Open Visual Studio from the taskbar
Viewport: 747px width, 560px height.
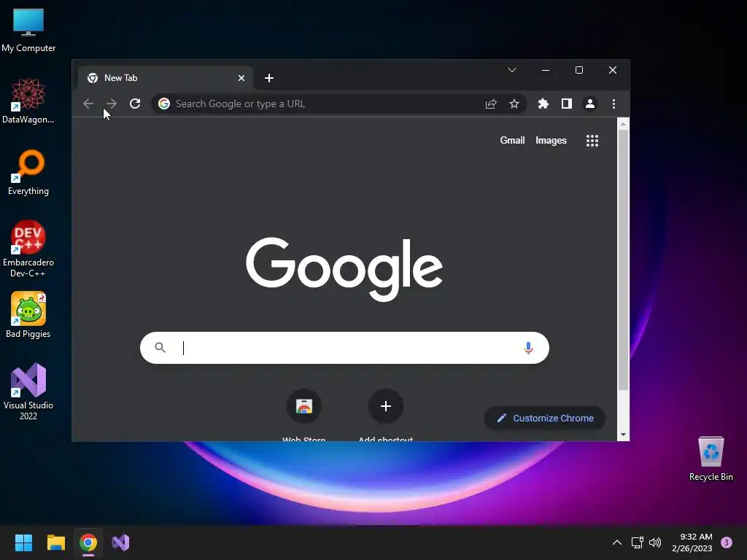(x=120, y=542)
